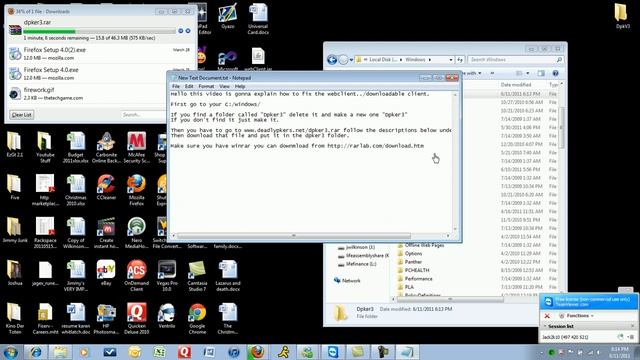Click the dpker3.rar download progress bar
The height and width of the screenshot is (360, 640).
(100, 31)
